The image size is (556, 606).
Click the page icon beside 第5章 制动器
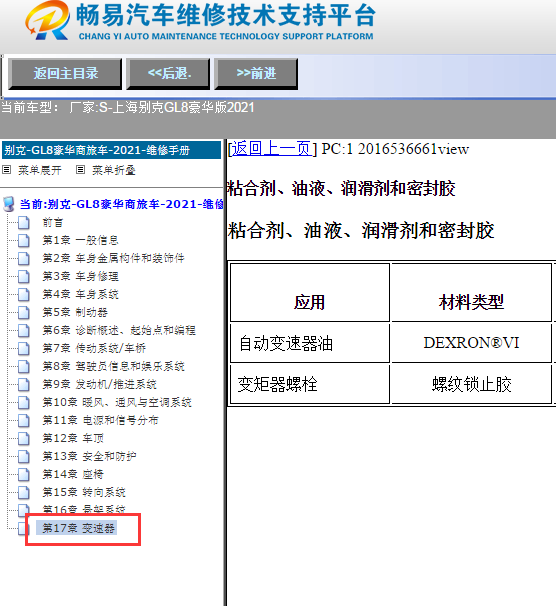click(24, 312)
